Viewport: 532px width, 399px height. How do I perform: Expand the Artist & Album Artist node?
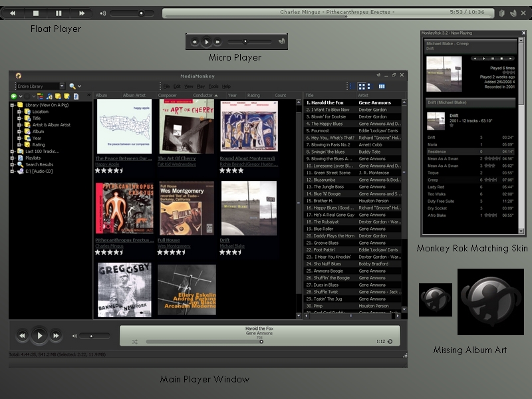(19, 125)
